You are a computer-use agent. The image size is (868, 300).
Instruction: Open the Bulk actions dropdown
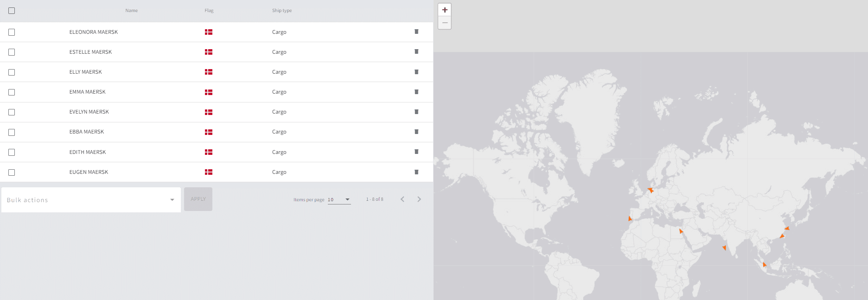click(x=91, y=200)
